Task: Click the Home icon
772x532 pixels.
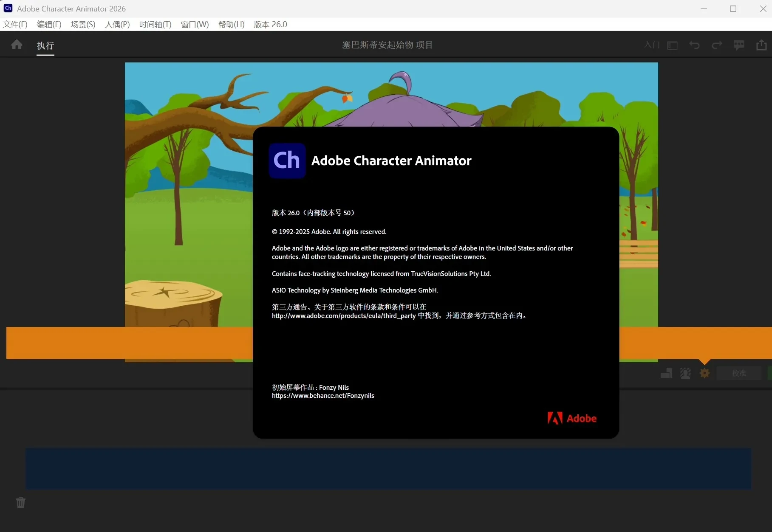Action: click(x=17, y=45)
